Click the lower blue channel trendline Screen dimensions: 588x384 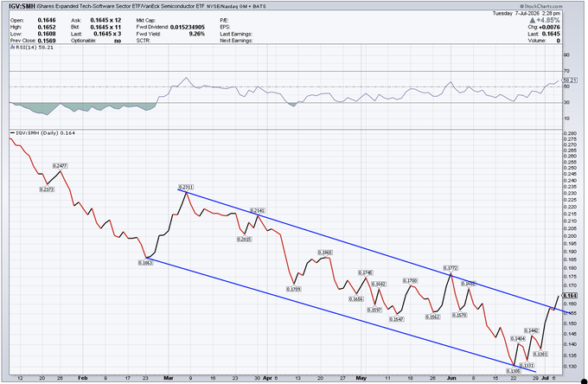[x=342, y=315]
